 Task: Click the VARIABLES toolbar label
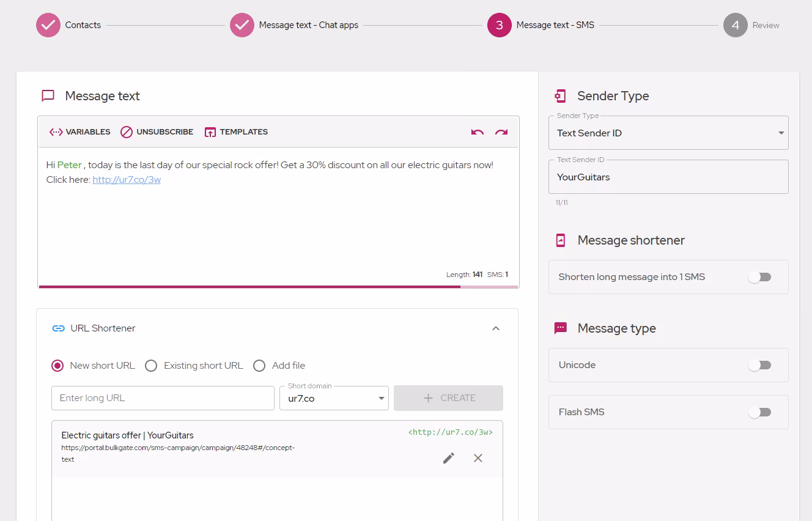click(88, 132)
